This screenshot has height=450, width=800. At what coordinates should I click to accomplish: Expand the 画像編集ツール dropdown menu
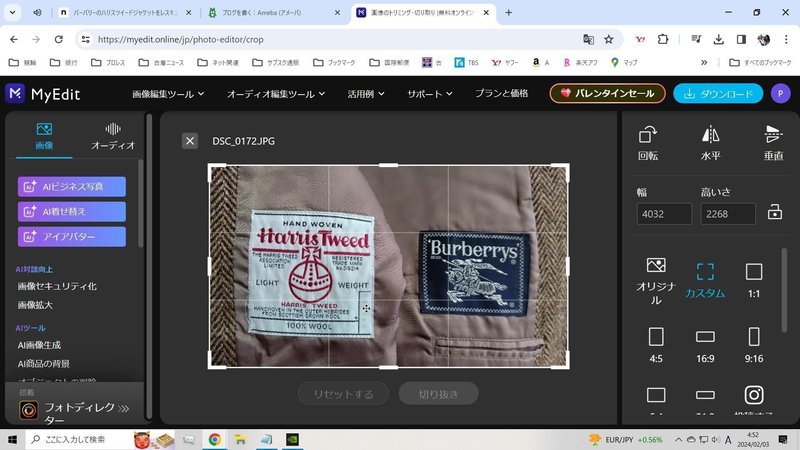[x=168, y=94]
